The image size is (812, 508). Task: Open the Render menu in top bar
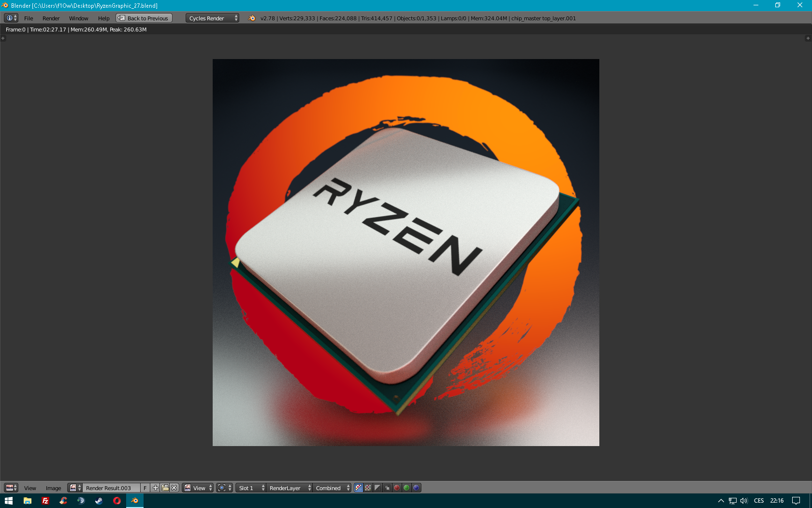pos(51,18)
